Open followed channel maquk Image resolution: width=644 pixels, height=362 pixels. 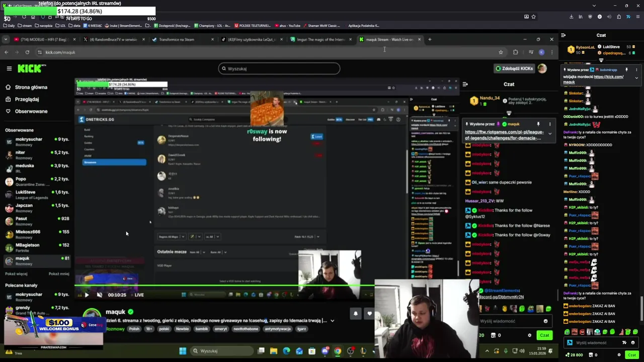37,260
